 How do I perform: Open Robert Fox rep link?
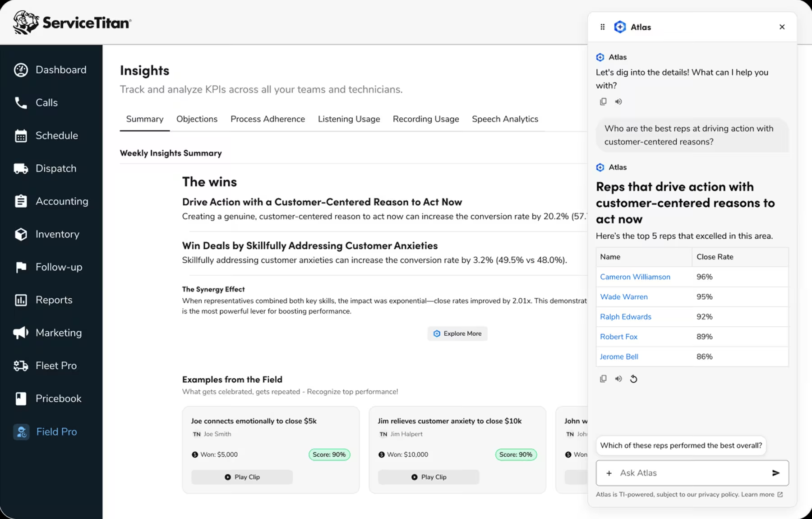point(618,336)
